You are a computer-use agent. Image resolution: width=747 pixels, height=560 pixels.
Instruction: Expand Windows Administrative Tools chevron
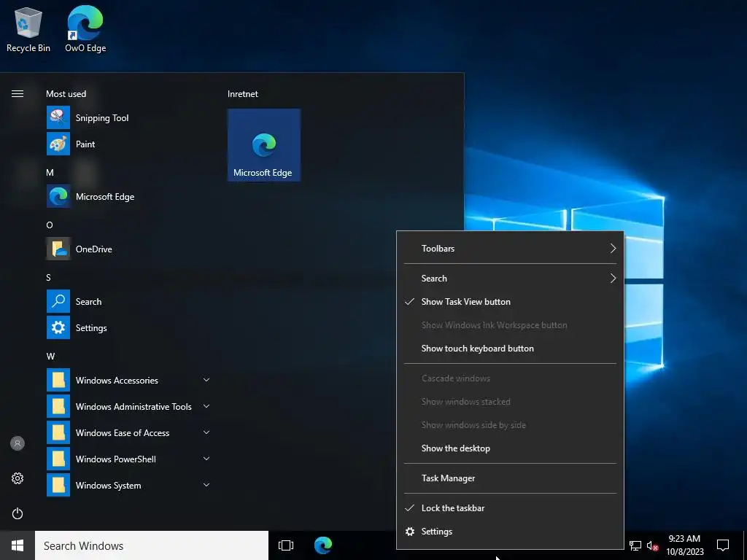coord(206,405)
